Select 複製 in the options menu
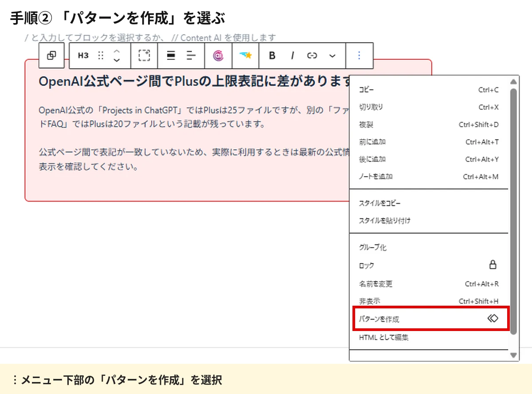The image size is (532, 394). 429,125
